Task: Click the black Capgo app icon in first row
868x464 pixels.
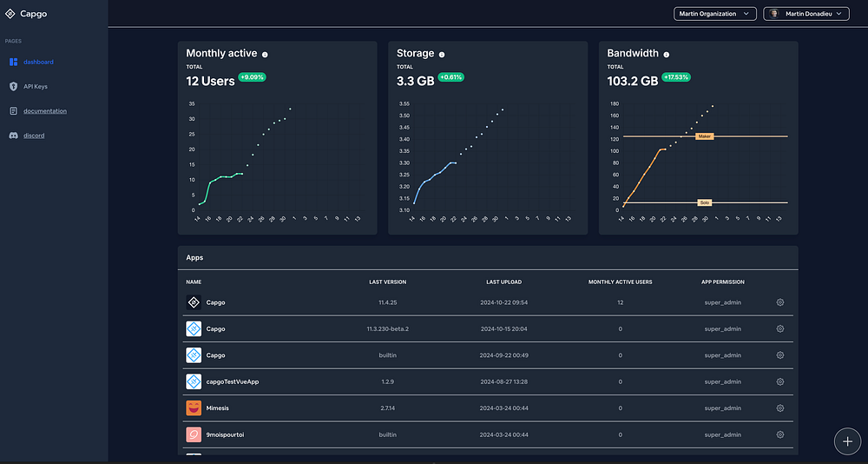Action: [194, 302]
